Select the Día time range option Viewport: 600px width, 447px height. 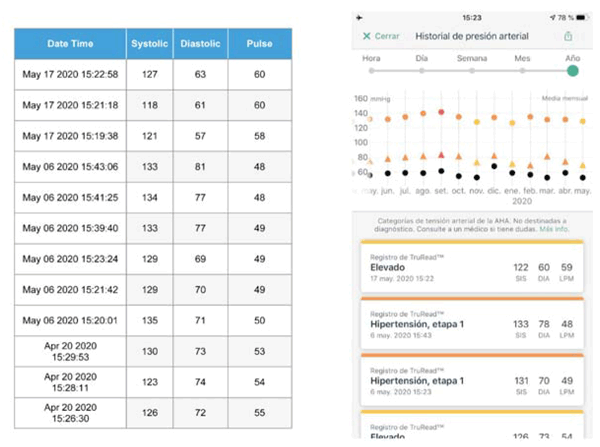point(421,59)
